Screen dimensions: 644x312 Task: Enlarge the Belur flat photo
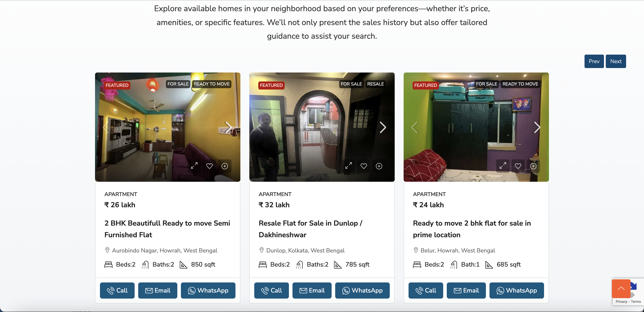pyautogui.click(x=503, y=166)
